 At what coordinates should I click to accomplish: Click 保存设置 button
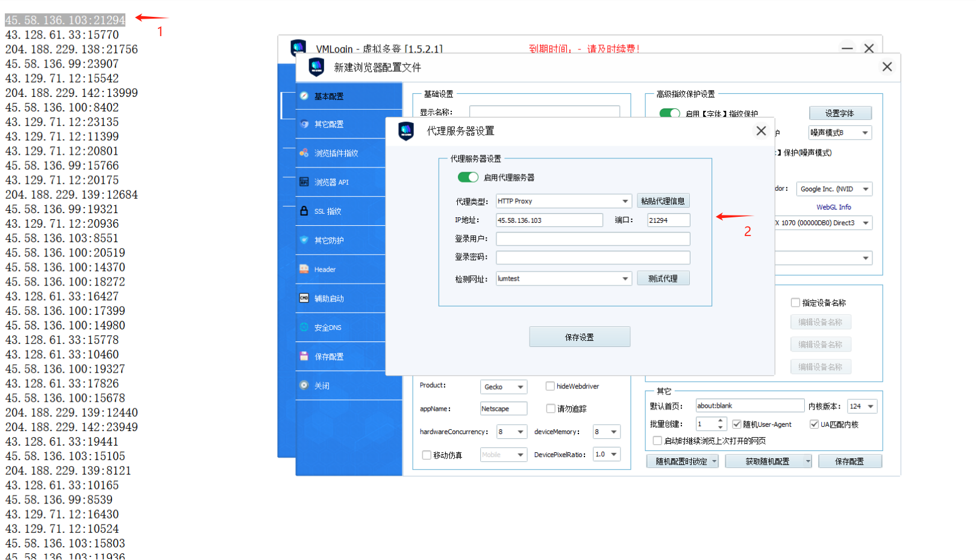pyautogui.click(x=580, y=337)
